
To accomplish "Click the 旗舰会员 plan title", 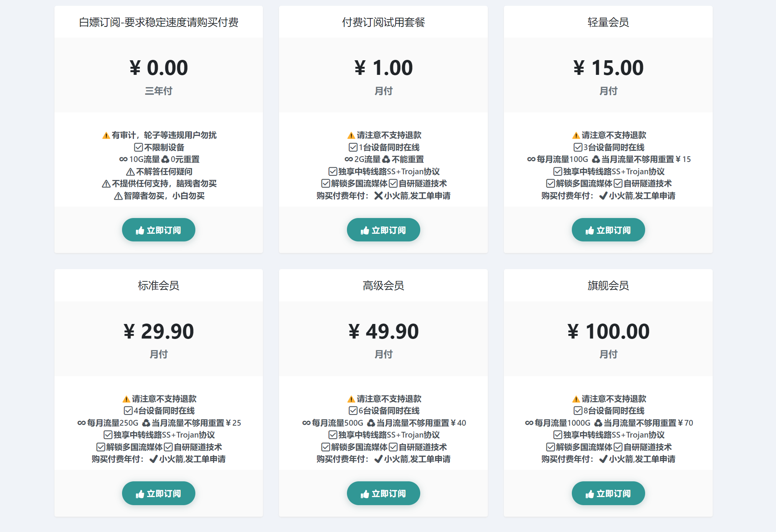I will (608, 286).
